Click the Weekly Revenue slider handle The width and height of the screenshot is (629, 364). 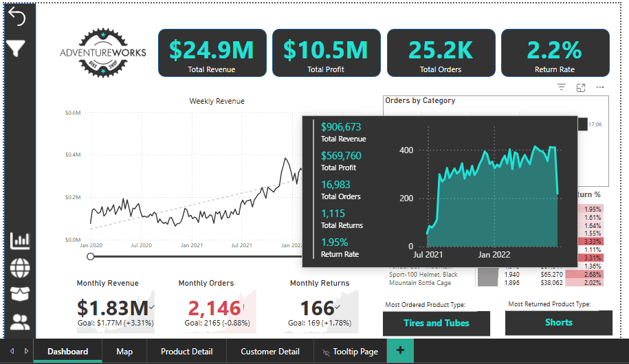tap(91, 257)
